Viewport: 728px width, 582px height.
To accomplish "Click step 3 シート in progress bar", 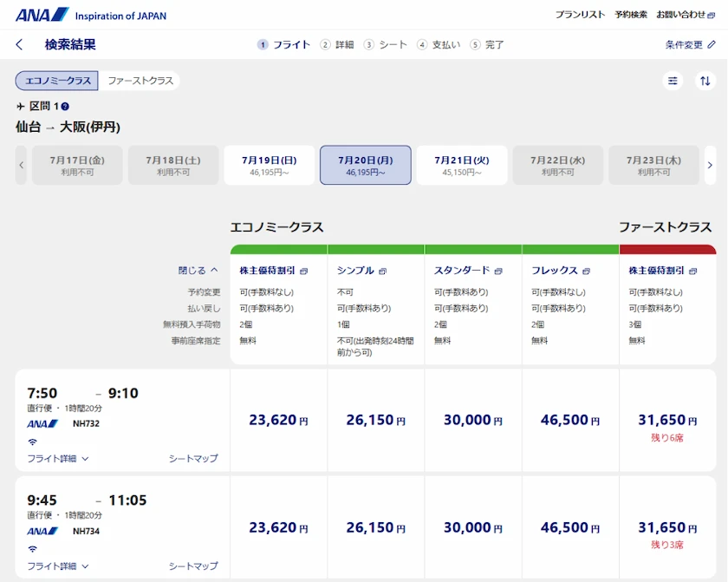I will (386, 44).
